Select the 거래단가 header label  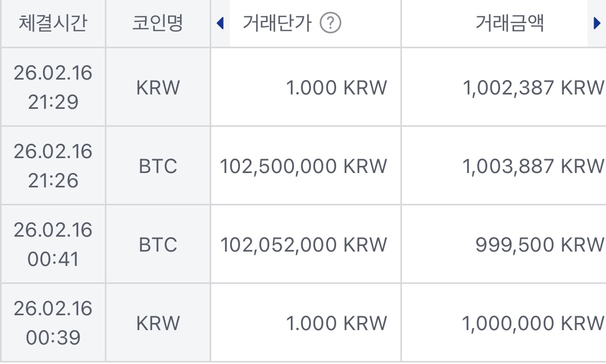pyautogui.click(x=277, y=24)
